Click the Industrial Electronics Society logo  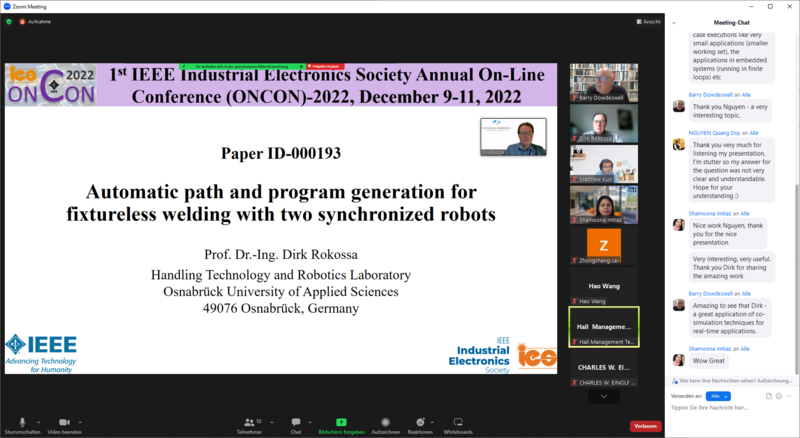point(502,356)
